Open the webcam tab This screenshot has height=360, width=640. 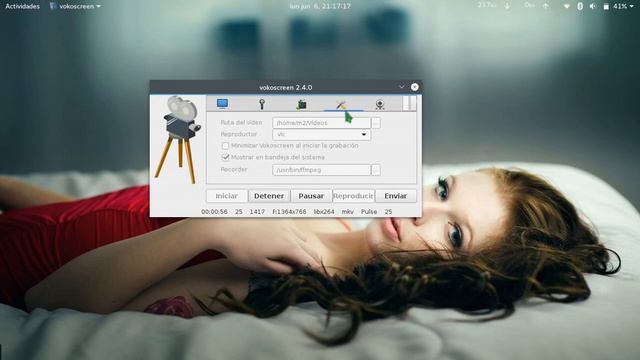point(380,104)
